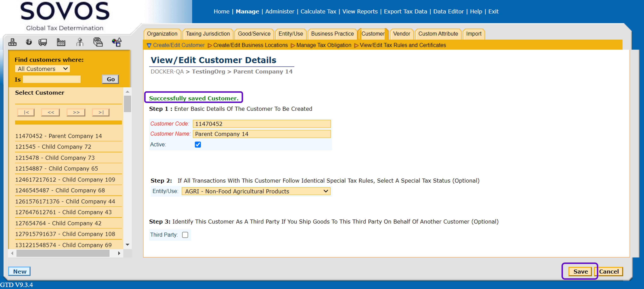Image resolution: width=644 pixels, height=289 pixels.
Task: Switch to the Vendor tab
Action: [401, 34]
